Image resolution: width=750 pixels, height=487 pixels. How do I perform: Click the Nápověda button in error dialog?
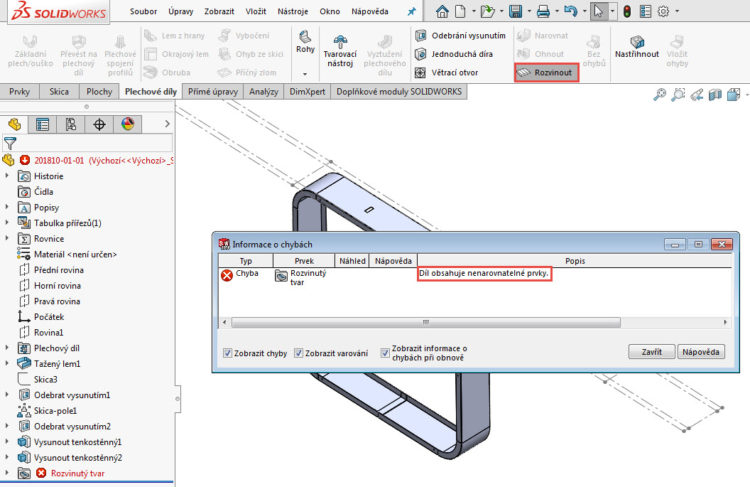click(701, 352)
